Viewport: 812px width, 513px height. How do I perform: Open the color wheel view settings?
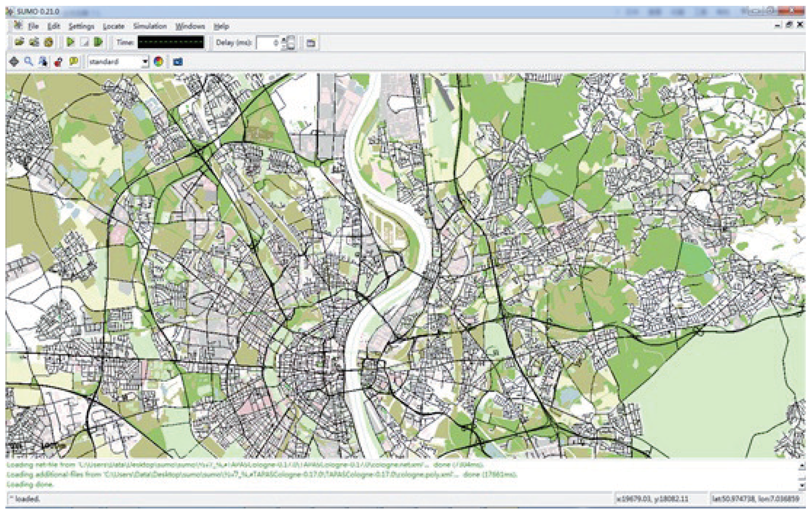point(158,62)
